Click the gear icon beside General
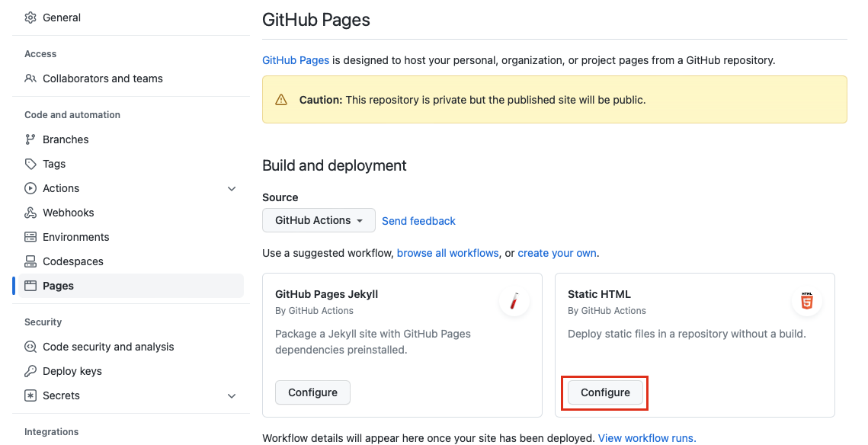 29,17
